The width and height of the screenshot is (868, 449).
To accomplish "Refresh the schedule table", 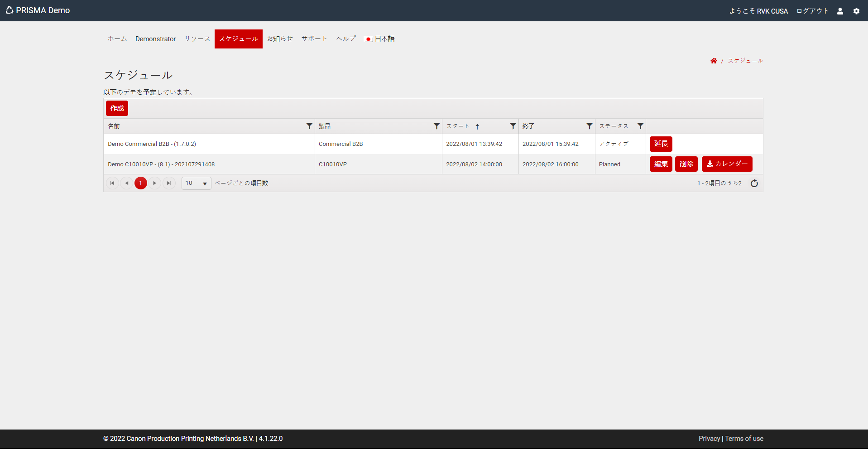I will pos(754,183).
